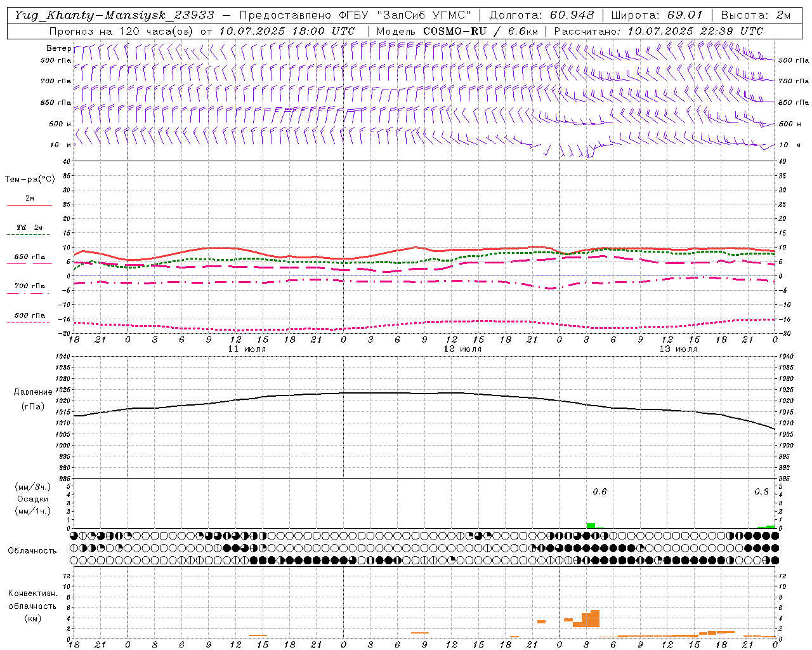
Task: Click the (мм/1ч.) precipitation unit label
Action: point(32,511)
